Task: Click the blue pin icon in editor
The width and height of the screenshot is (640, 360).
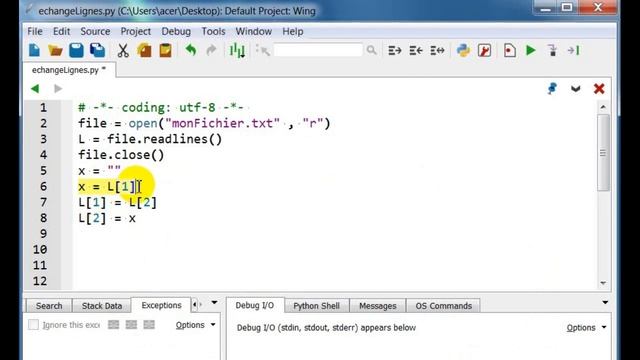Action: (x=552, y=89)
